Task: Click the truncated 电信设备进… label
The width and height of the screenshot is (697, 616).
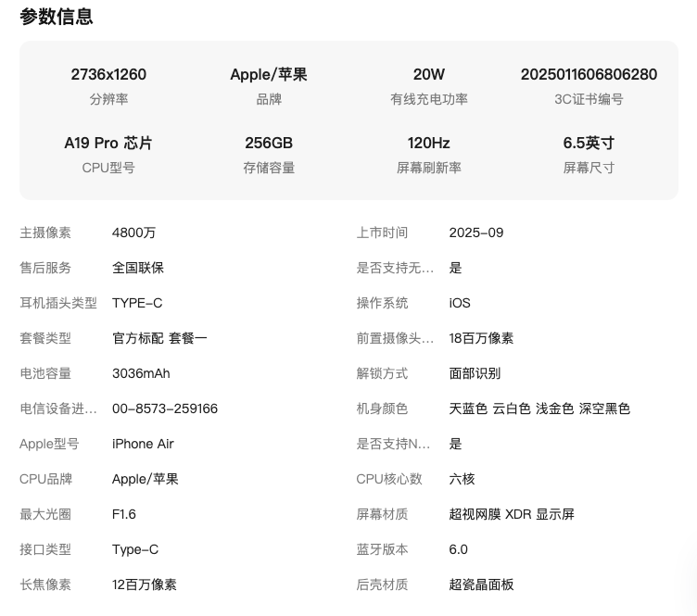Action: [x=58, y=409]
